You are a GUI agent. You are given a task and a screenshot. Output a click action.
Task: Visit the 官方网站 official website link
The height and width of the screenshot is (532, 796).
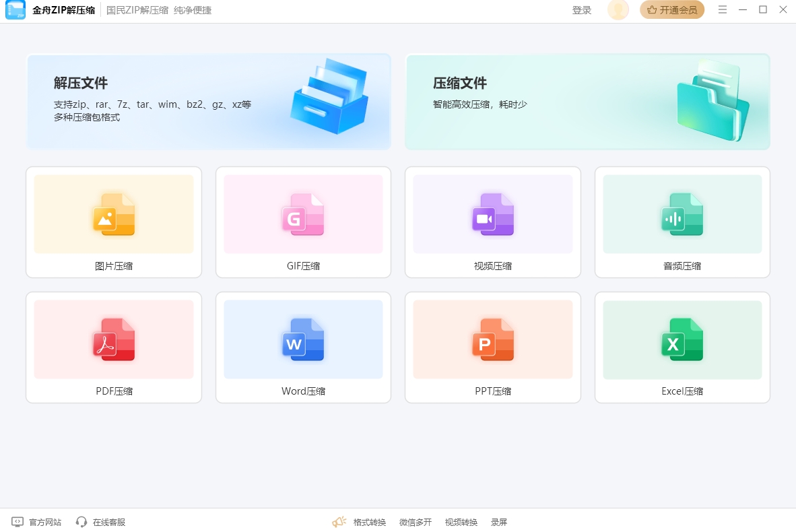click(x=37, y=522)
